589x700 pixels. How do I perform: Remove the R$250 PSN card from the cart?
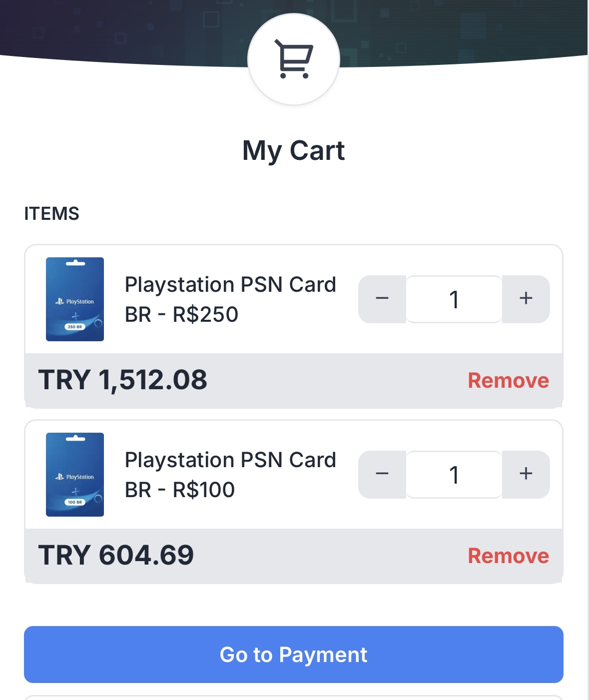pos(508,380)
